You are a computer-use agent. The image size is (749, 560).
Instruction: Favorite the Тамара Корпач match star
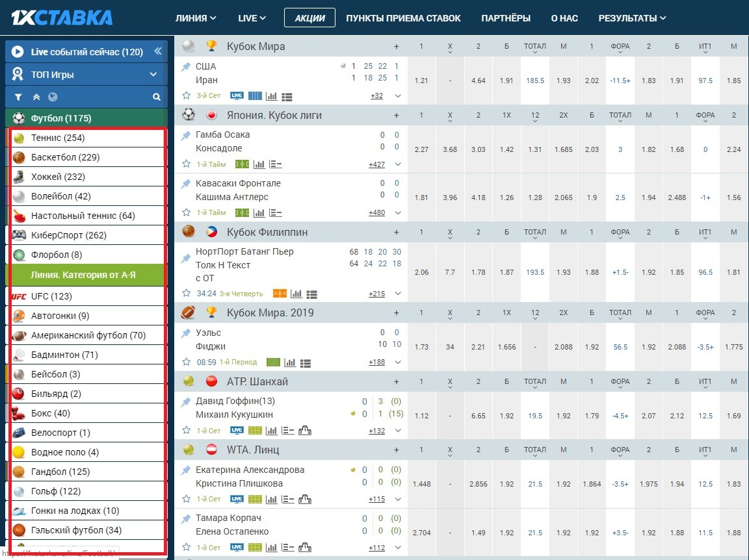point(187,547)
